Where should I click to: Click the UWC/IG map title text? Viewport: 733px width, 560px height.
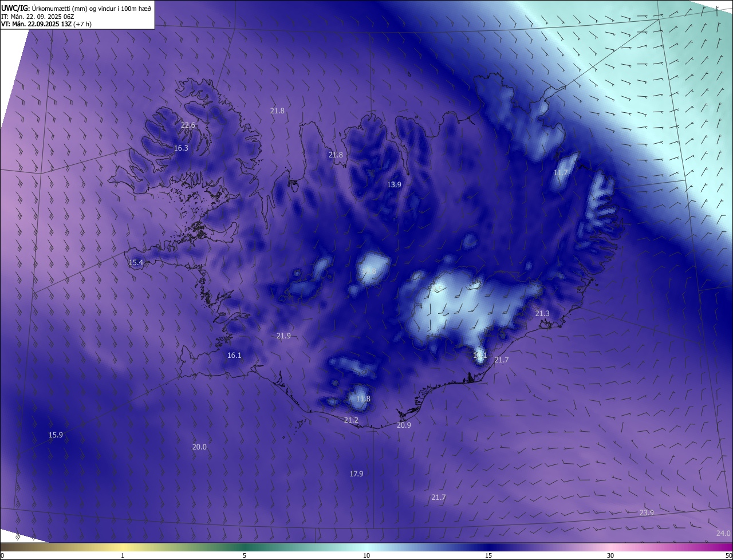point(76,7)
